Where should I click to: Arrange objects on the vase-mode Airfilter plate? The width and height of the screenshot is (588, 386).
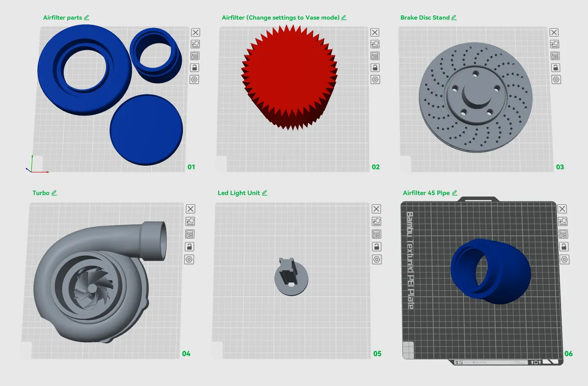coord(375,44)
